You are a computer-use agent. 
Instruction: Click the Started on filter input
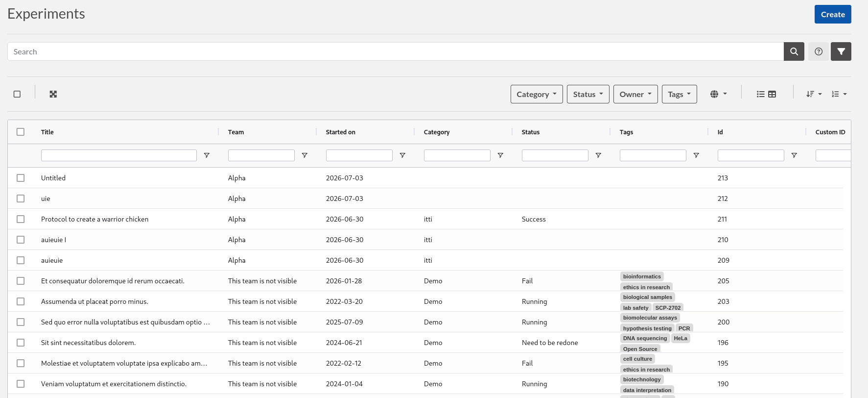(x=359, y=155)
